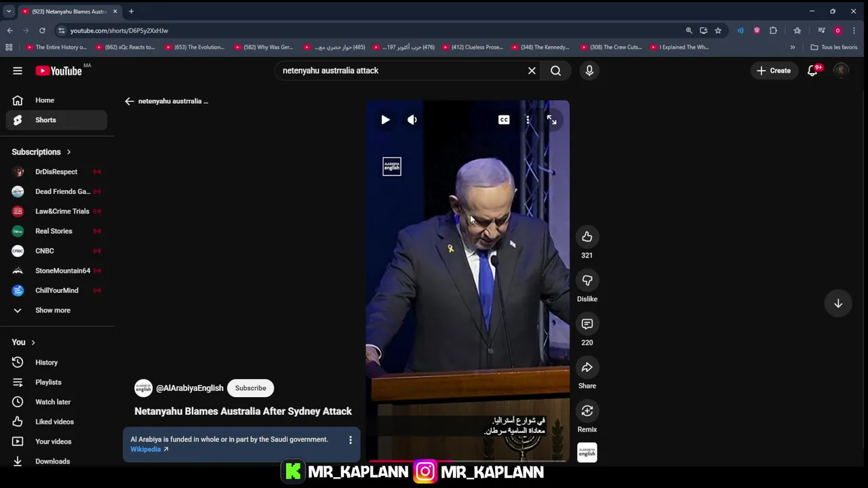Open the Al Arabiya sound thumbnail
Viewport: 868px width, 488px height.
click(587, 453)
